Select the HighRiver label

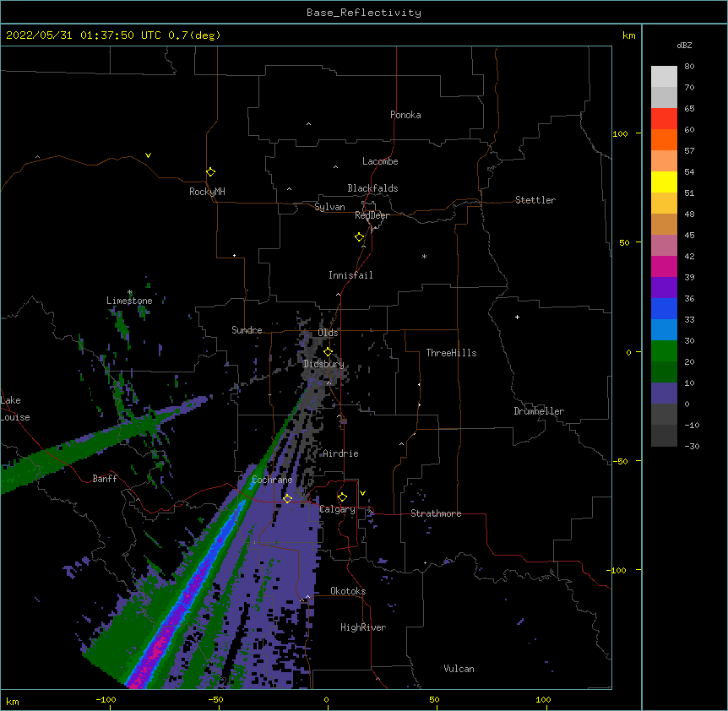coord(363,627)
